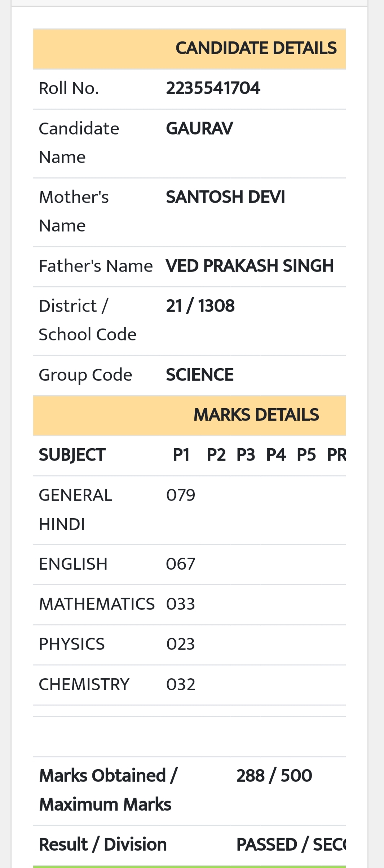This screenshot has height=868, width=384.
Task: Click mother's name SANTOSH DEVI
Action: pos(225,197)
